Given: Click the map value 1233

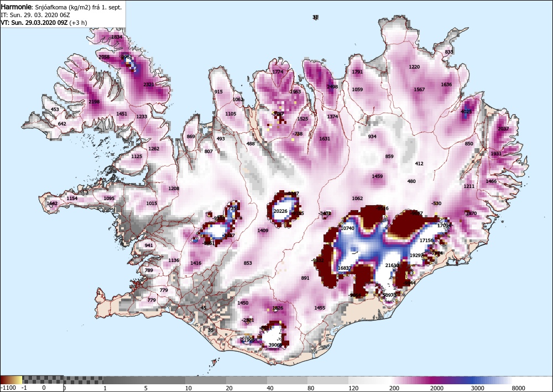Looking at the screenshot, I should (x=142, y=117).
